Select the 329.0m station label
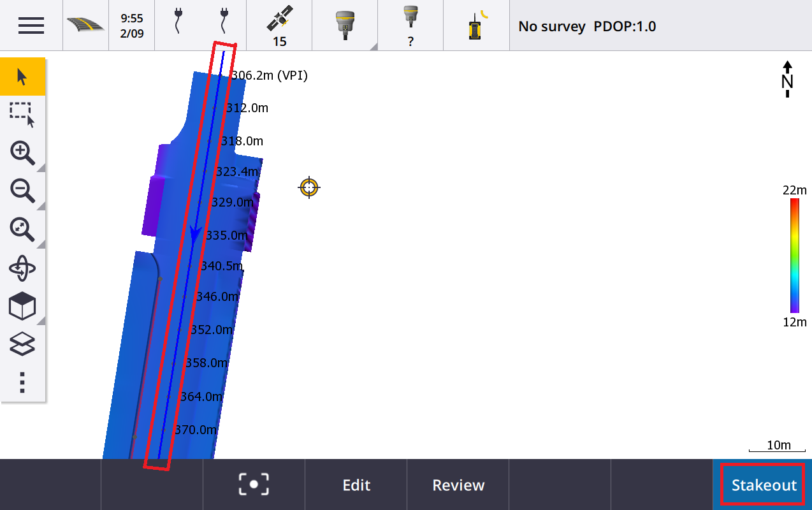 (x=232, y=202)
